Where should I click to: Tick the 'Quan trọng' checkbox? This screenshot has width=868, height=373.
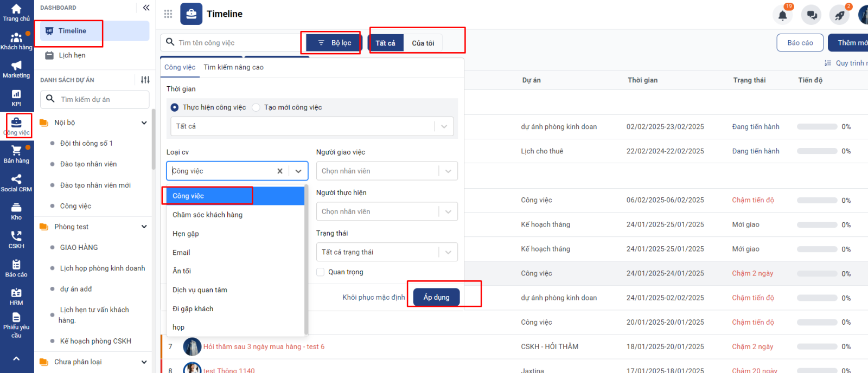point(321,272)
